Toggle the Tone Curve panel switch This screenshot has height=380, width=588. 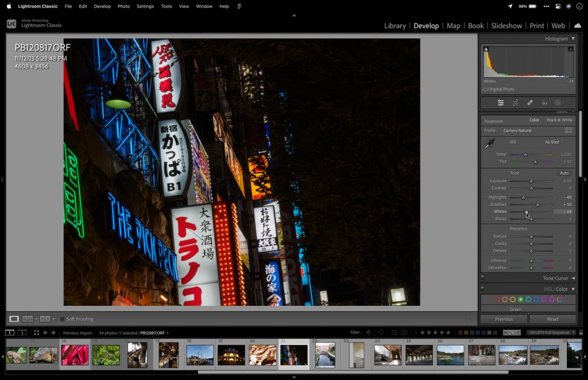[x=483, y=278]
